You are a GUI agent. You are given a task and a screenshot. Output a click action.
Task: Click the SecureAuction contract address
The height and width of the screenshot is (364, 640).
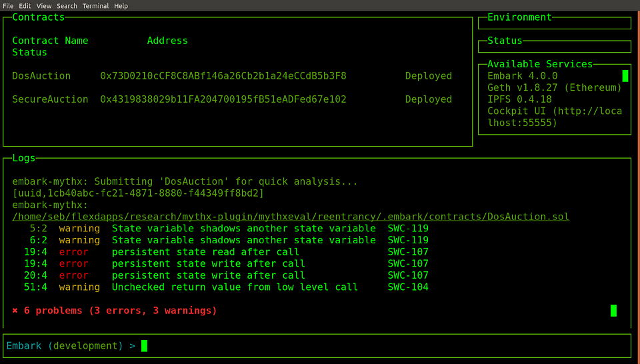[x=223, y=99]
